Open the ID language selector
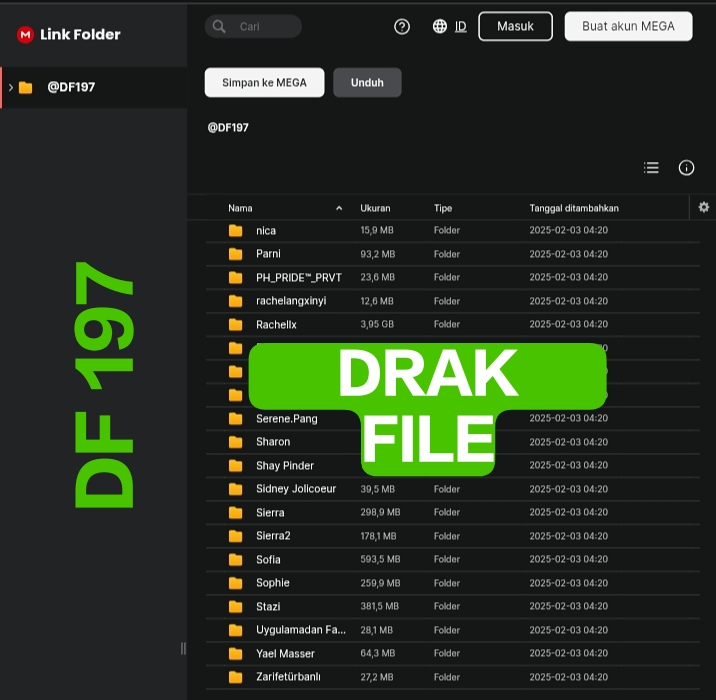Screen dimensions: 716x700 click(x=461, y=26)
